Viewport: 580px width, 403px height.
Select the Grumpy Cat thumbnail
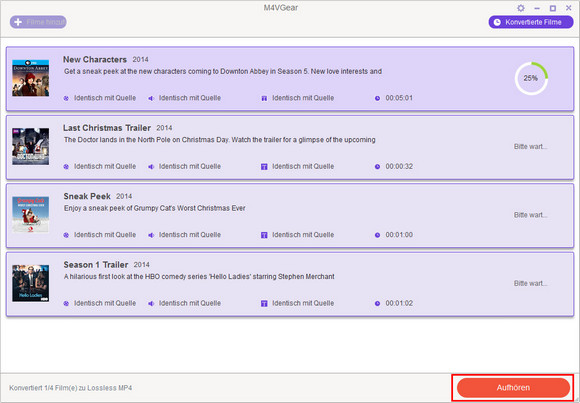pyautogui.click(x=30, y=215)
